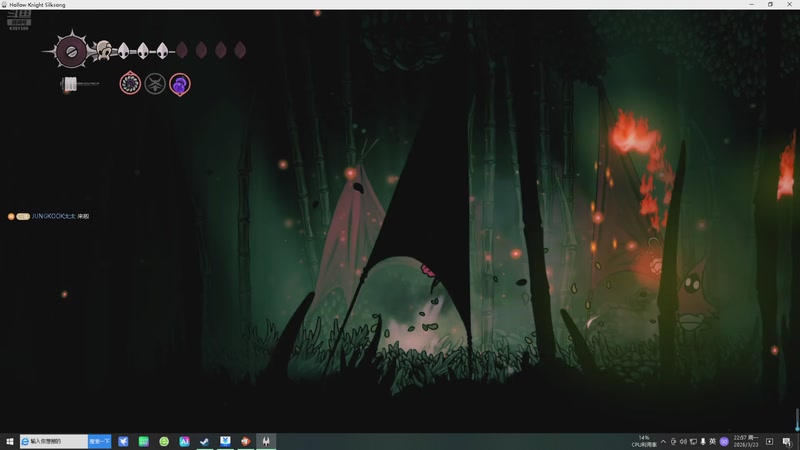Click the network icon in system tray

pyautogui.click(x=693, y=442)
